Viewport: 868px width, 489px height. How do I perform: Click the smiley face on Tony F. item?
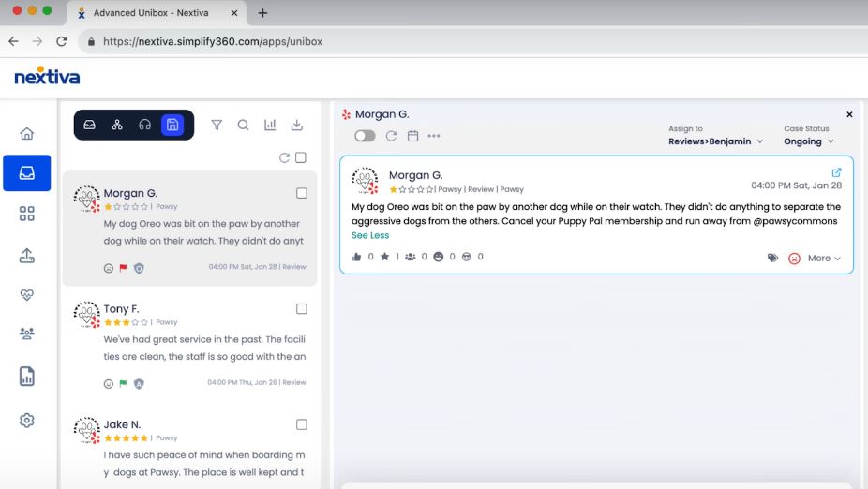tap(109, 384)
